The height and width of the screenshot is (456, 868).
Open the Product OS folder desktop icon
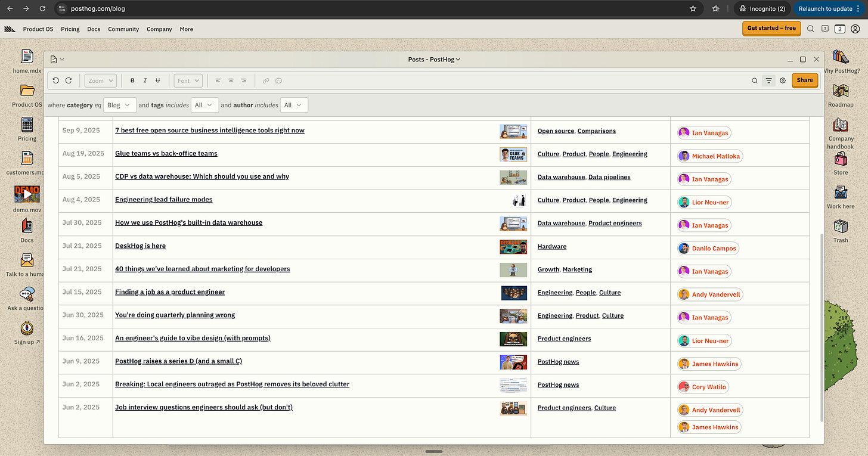coord(27,95)
